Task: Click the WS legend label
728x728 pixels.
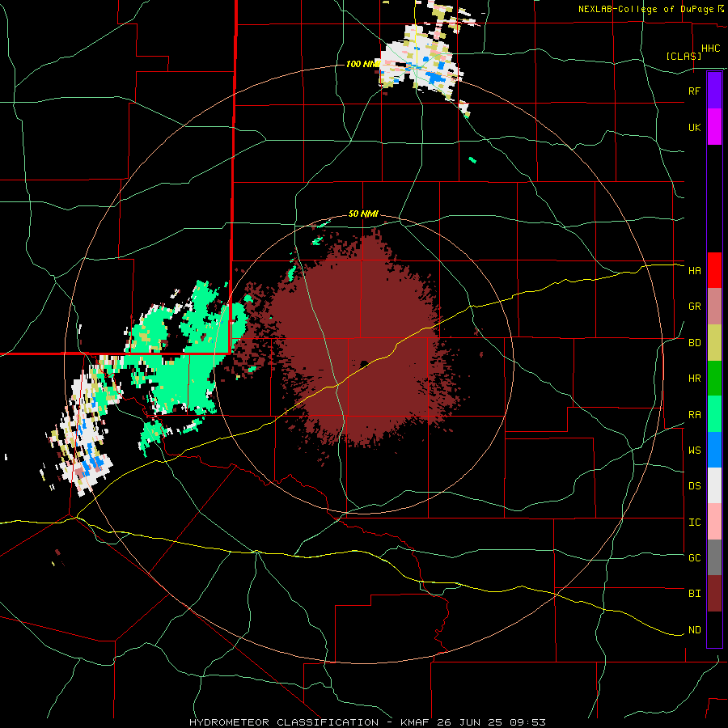Action: point(694,450)
